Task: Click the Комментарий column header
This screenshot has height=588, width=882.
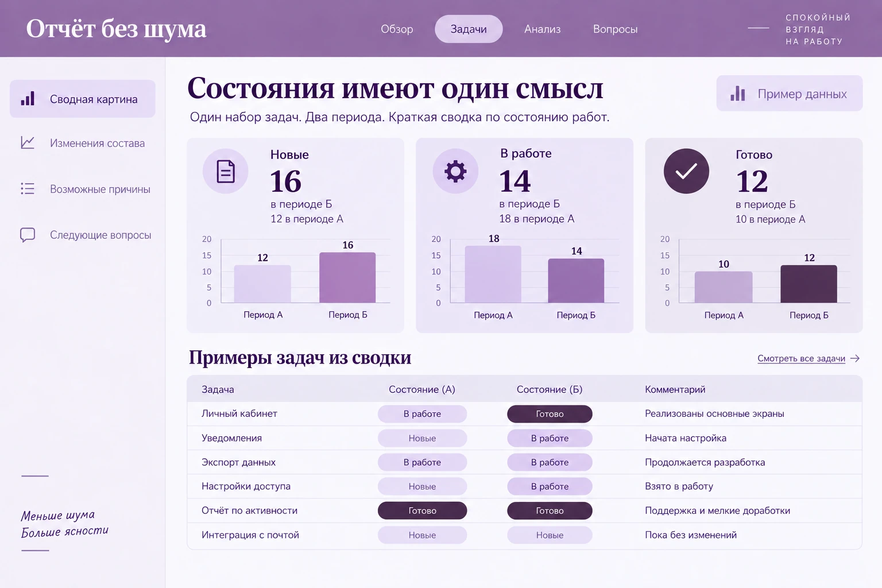Action: 675,389
